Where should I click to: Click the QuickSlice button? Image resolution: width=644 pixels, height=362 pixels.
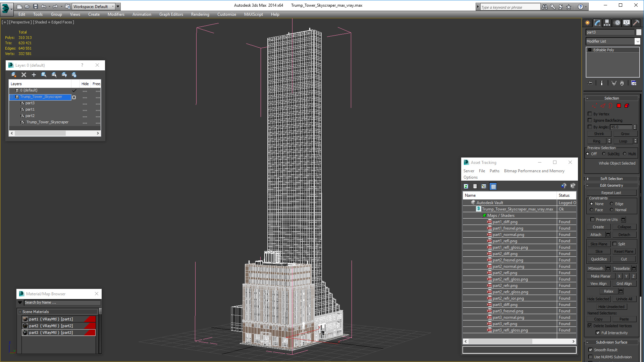599,259
